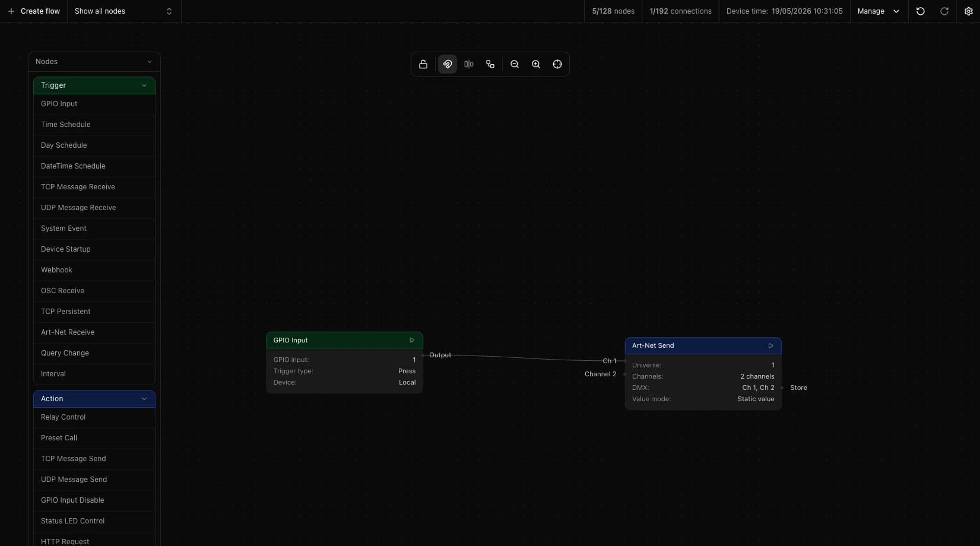Select OSC Receive node type
This screenshot has height=546, width=980.
94,291
